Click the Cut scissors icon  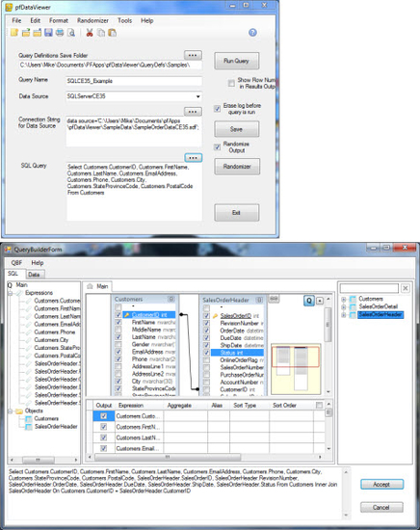click(90, 33)
